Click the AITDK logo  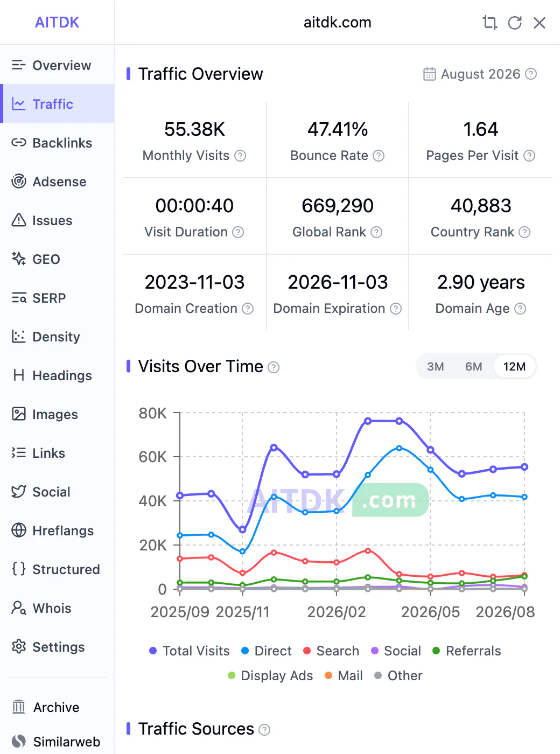(57, 22)
